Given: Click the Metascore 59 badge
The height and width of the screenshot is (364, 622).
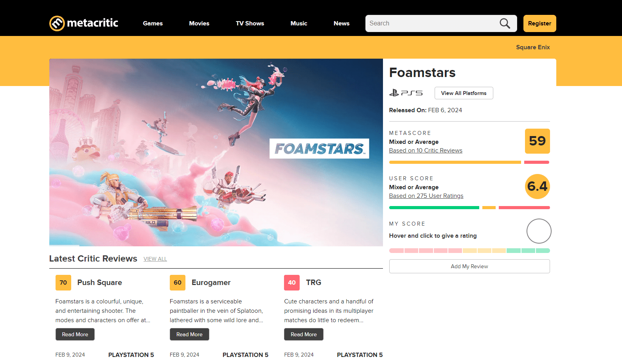Looking at the screenshot, I should (x=537, y=141).
